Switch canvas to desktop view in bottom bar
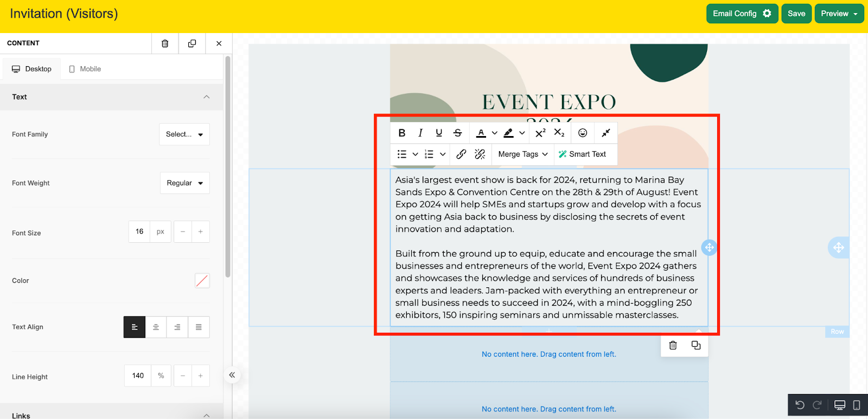Image resolution: width=868 pixels, height=419 pixels. (x=840, y=405)
